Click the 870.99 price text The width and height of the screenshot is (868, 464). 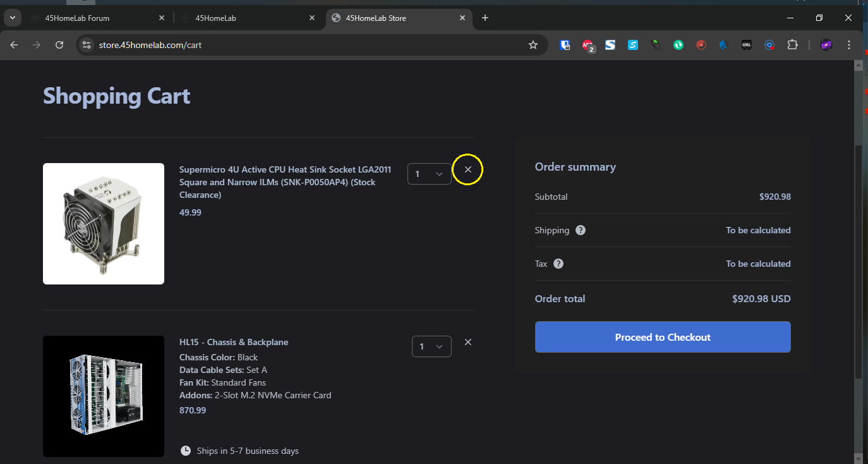(x=193, y=410)
